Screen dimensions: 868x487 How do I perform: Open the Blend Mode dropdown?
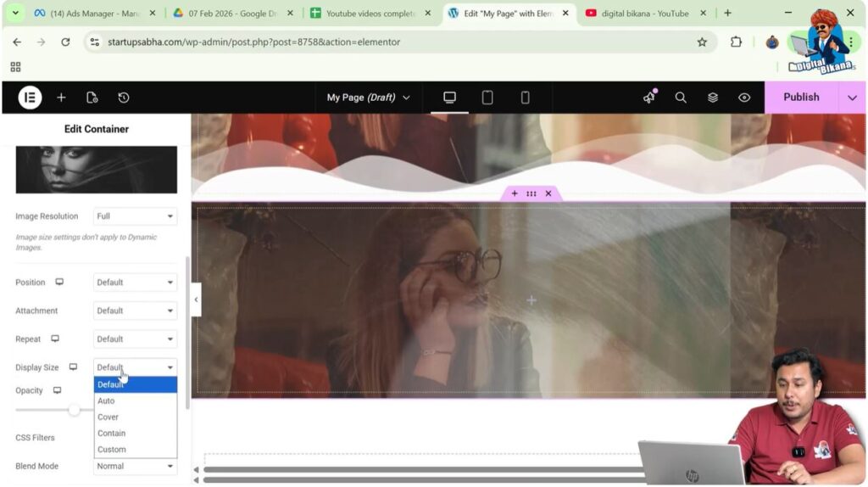(135, 466)
